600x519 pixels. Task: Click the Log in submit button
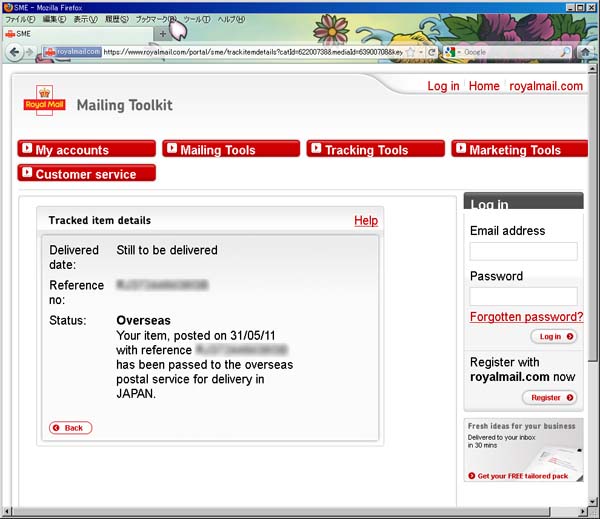pyautogui.click(x=554, y=336)
